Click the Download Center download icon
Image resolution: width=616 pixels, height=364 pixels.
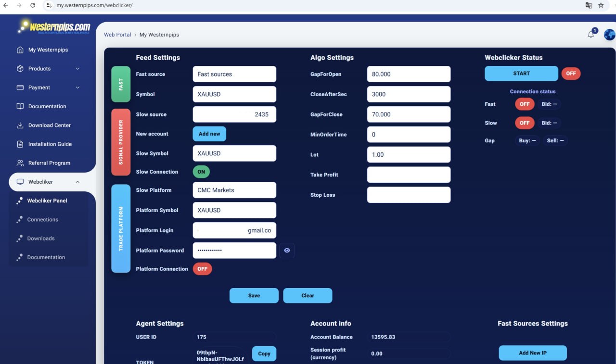pyautogui.click(x=20, y=126)
